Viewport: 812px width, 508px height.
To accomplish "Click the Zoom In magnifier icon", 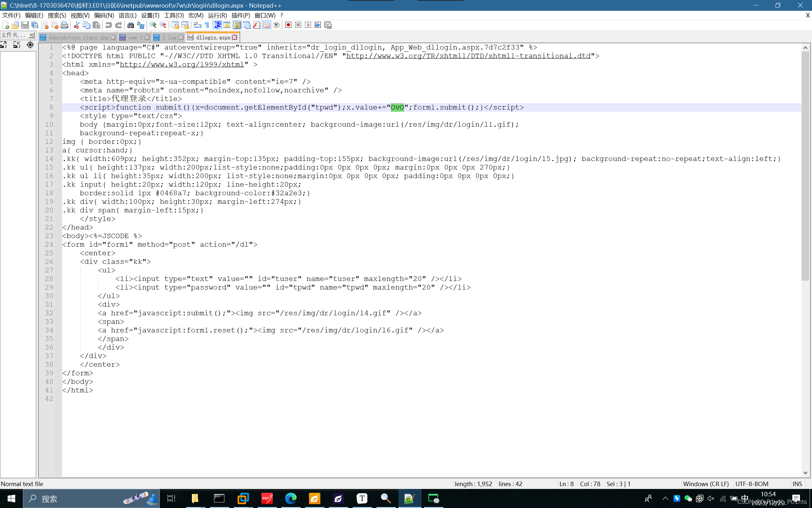I will 153,25.
